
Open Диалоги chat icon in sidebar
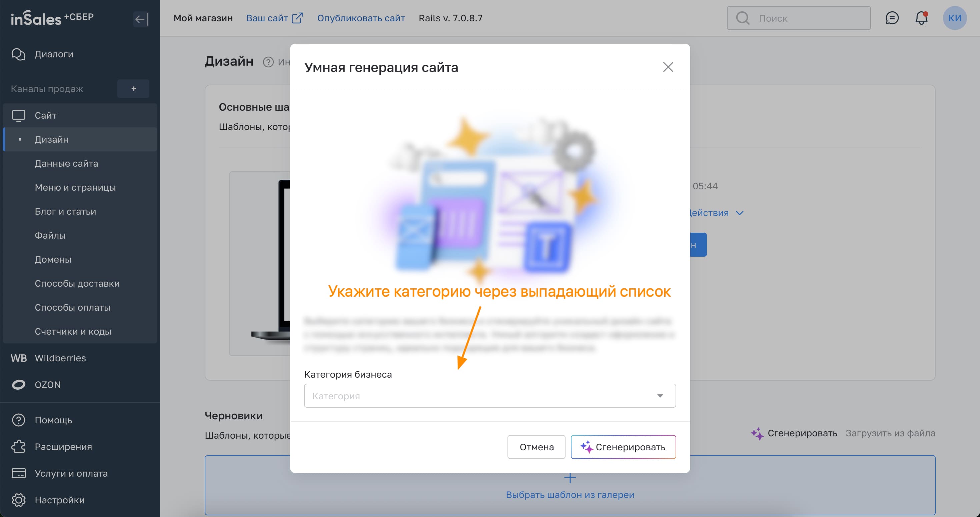click(x=18, y=54)
